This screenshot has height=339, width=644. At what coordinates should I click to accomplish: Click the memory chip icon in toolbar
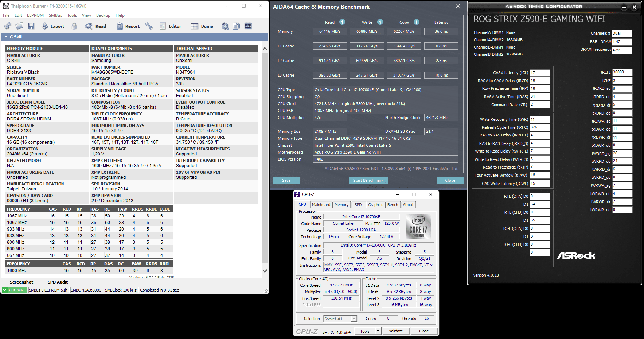pos(248,26)
